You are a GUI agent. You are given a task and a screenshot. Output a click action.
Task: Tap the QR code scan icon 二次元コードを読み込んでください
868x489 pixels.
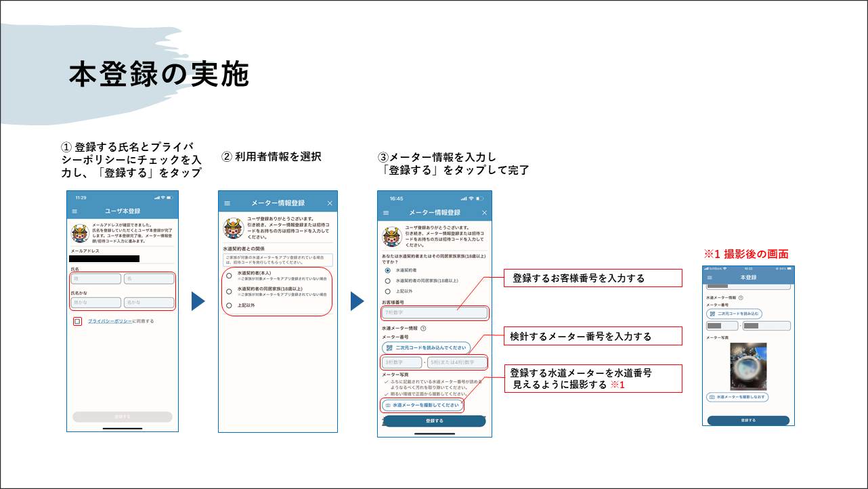389,347
